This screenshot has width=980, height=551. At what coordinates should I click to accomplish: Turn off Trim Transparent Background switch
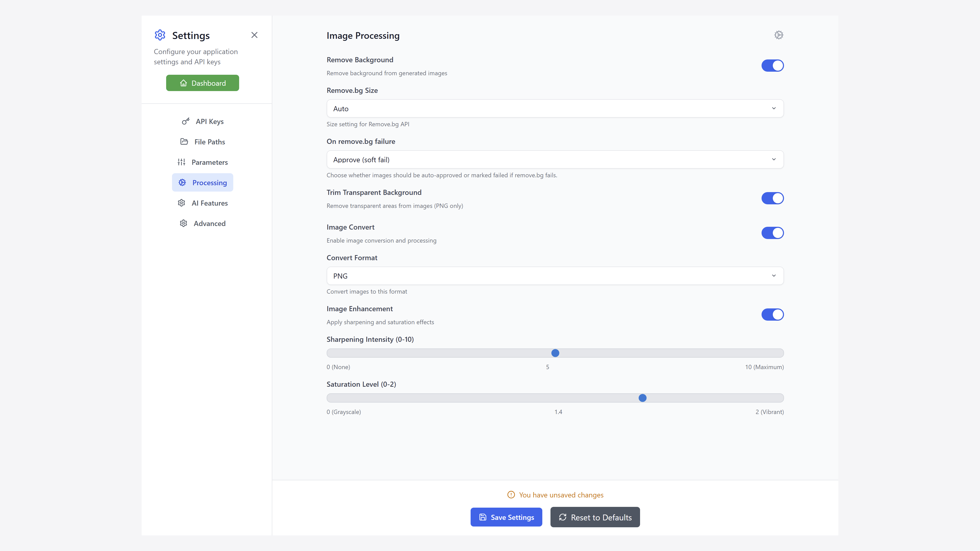click(x=772, y=198)
